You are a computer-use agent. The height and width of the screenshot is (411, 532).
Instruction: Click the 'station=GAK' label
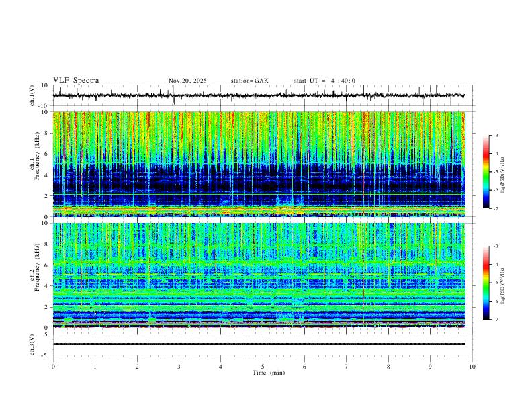249,81
